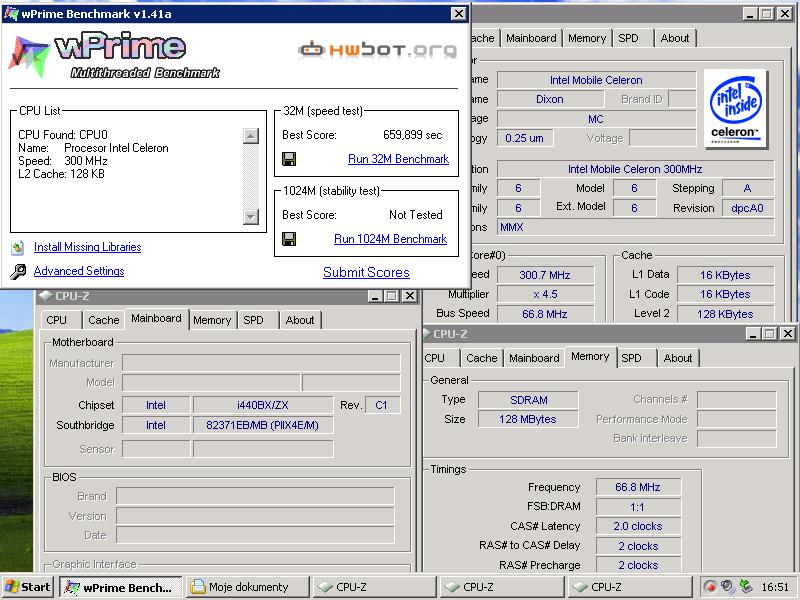800x600 pixels.
Task: Click the network tray icon beside the clock
Action: [x=746, y=587]
